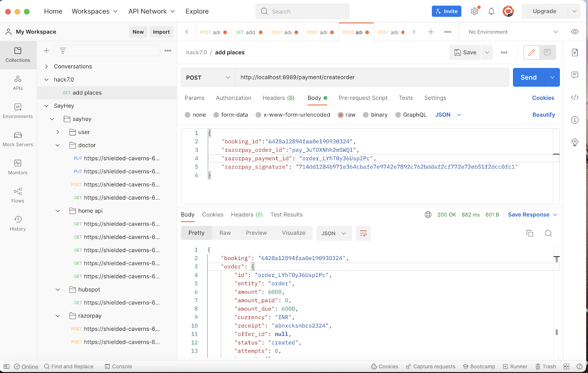Collapse the razorpay collection folder
588x373 pixels.
click(57, 315)
